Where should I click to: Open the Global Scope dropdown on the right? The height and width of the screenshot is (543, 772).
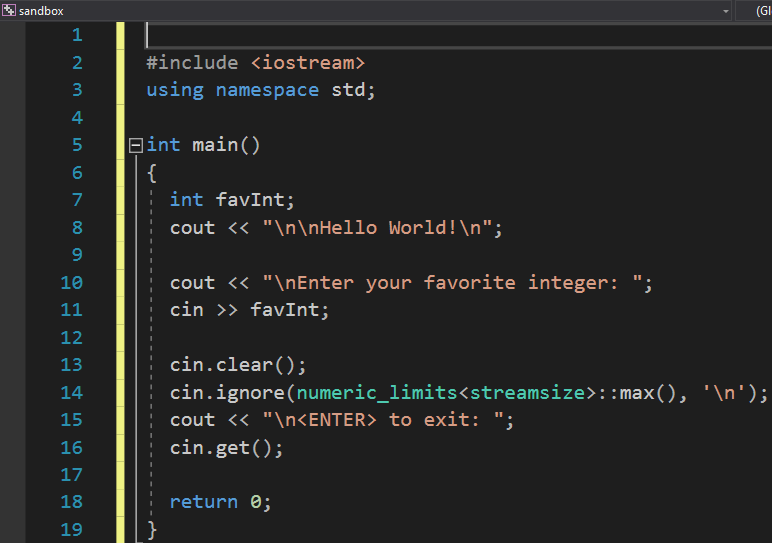[755, 10]
